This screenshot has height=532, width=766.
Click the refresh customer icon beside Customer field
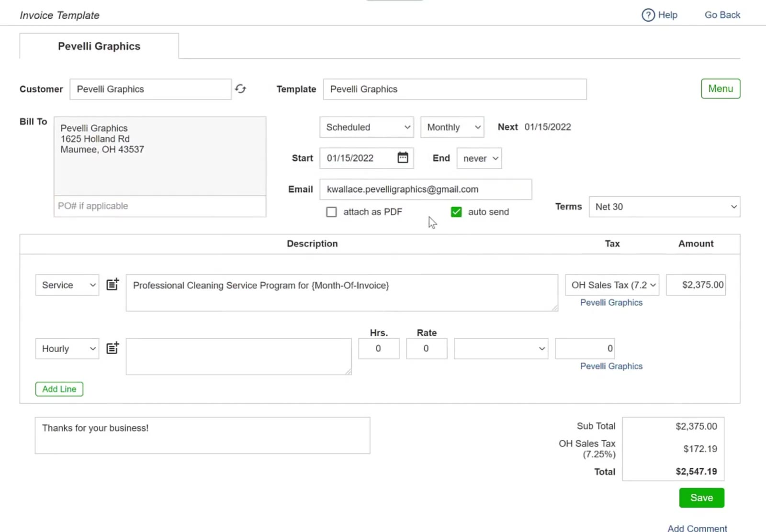point(240,89)
